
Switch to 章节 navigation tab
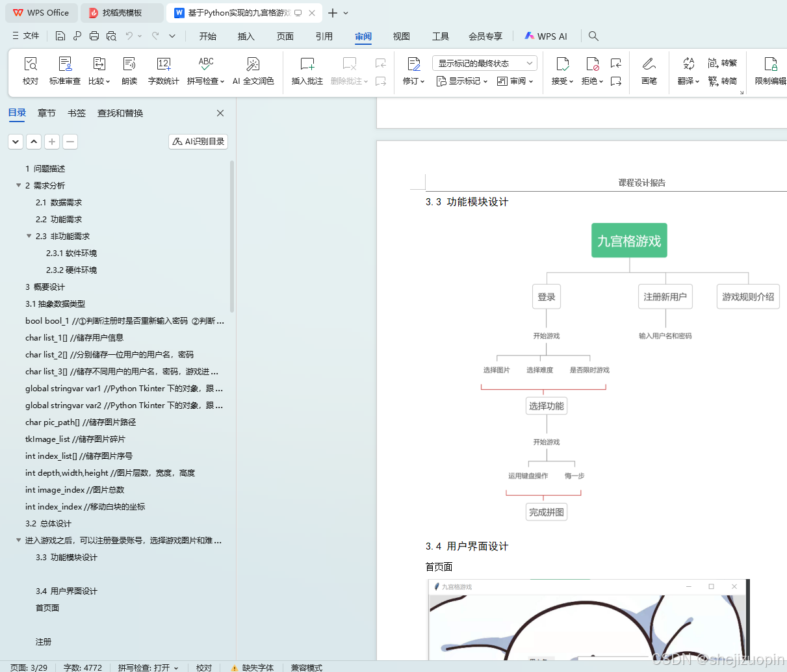pos(47,113)
